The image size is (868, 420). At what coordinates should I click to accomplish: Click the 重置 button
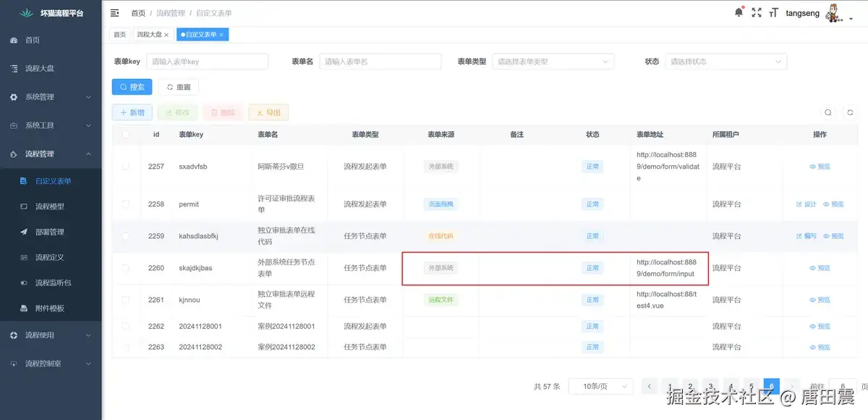(x=179, y=87)
